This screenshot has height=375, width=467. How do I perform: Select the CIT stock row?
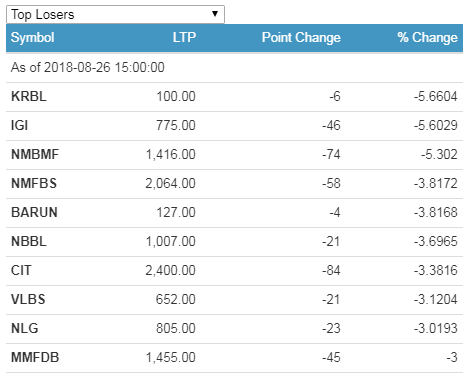tap(234, 271)
